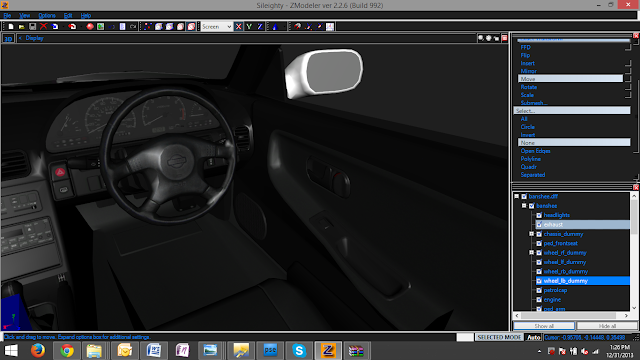Open Firefox from the taskbar
Screen dimensions: 640x360
tap(38, 351)
